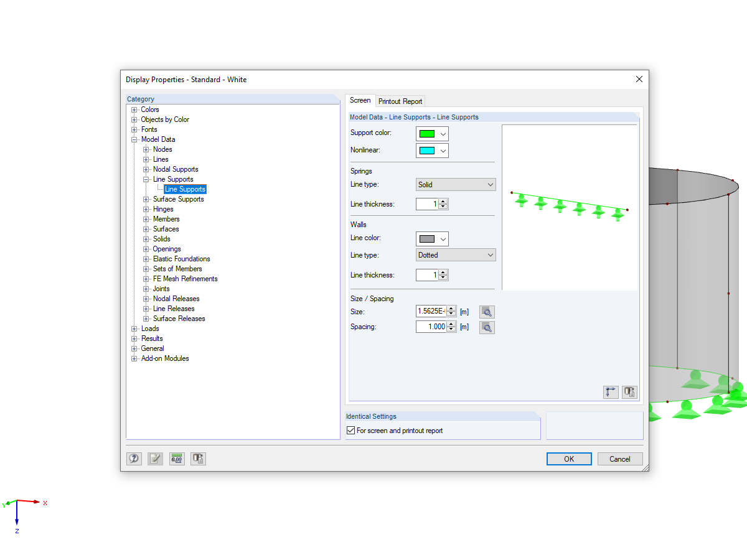The width and height of the screenshot is (747, 560).
Task: Select the Screen tab
Action: (x=360, y=100)
